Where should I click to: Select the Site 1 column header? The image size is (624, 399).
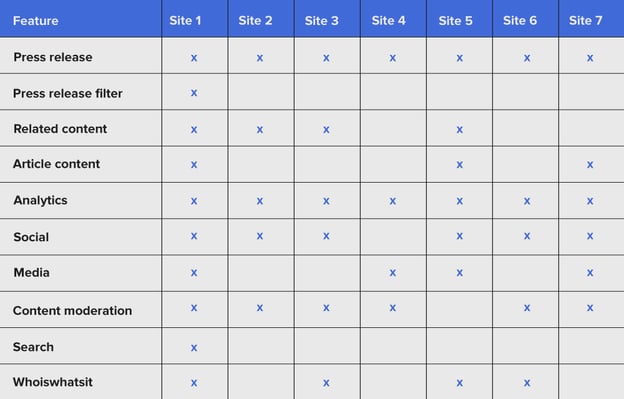click(x=185, y=21)
